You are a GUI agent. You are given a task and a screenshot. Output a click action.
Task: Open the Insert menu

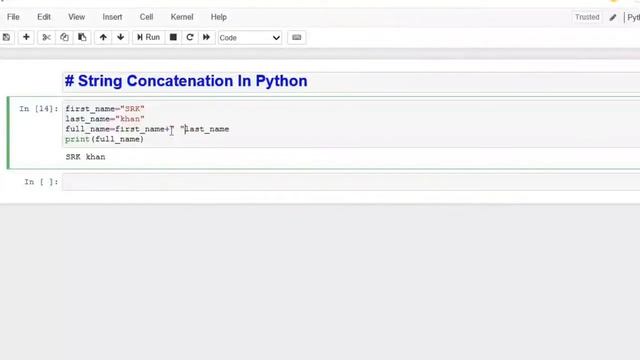coord(112,17)
